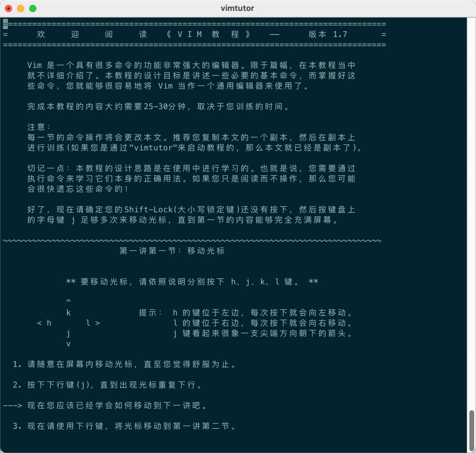Click '< h' in the key diagram
Screen dimensions: 476x453
(x=44, y=323)
